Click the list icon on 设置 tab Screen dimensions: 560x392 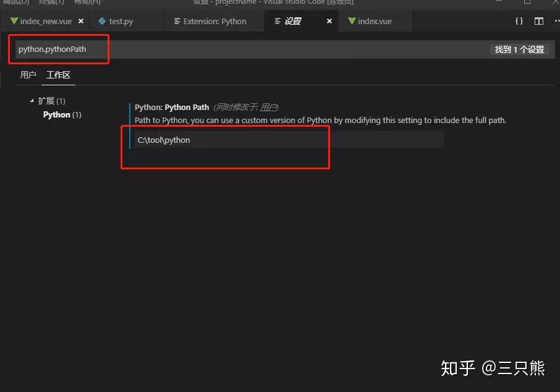point(278,22)
